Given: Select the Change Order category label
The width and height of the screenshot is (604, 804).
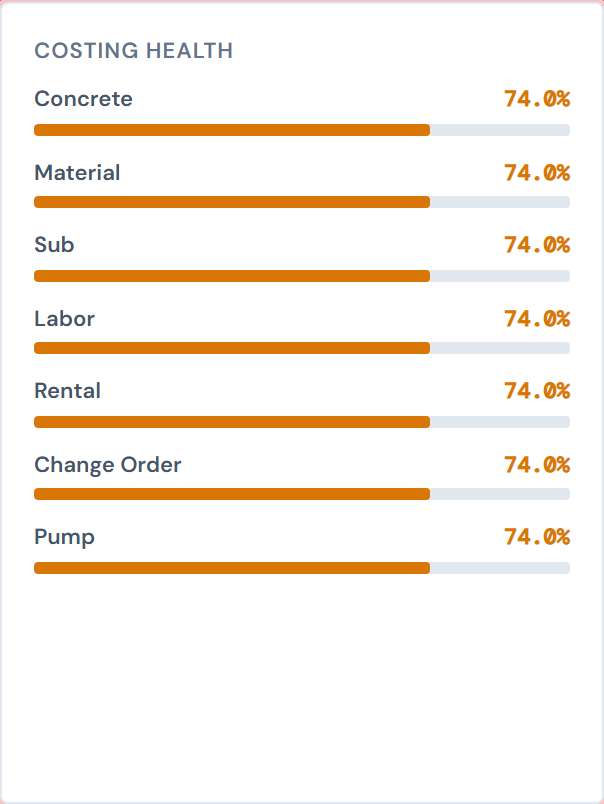Looking at the screenshot, I should coord(108,464).
